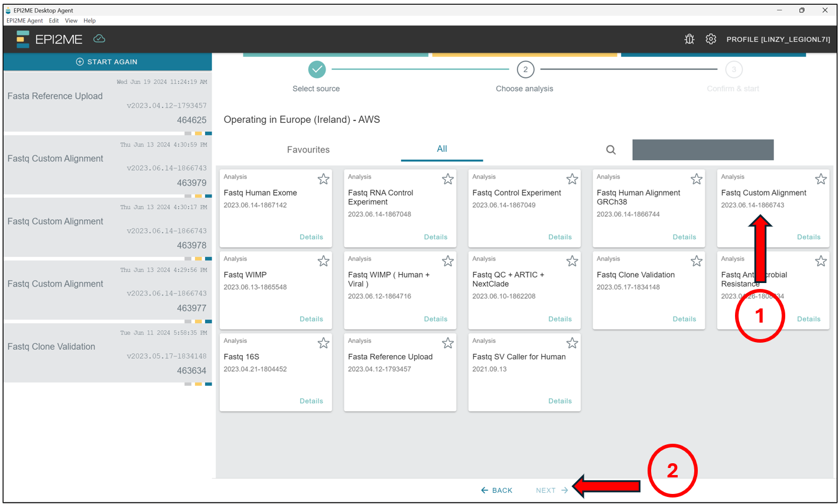Viewport: 839px width, 504px height.
Task: Open the EPI2ME Agent menu
Action: 25,21
